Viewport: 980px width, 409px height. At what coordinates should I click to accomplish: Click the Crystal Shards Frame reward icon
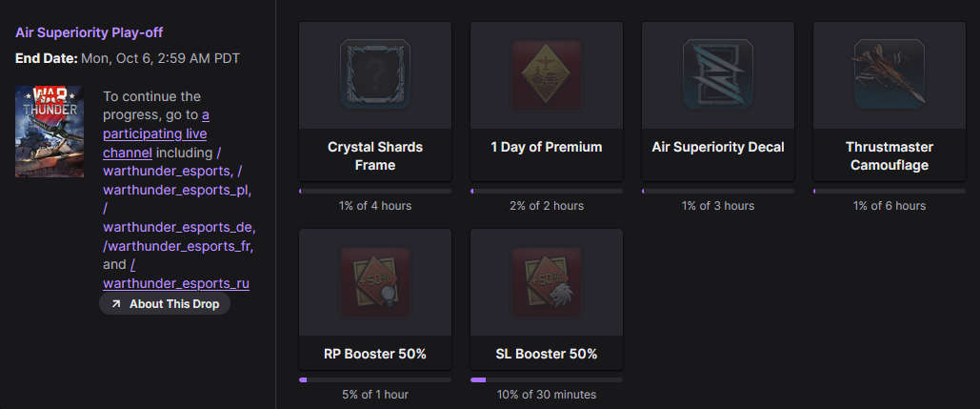pos(375,73)
